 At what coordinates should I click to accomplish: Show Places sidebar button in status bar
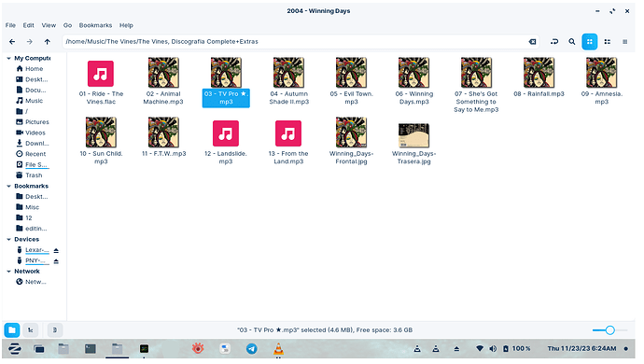pos(12,329)
